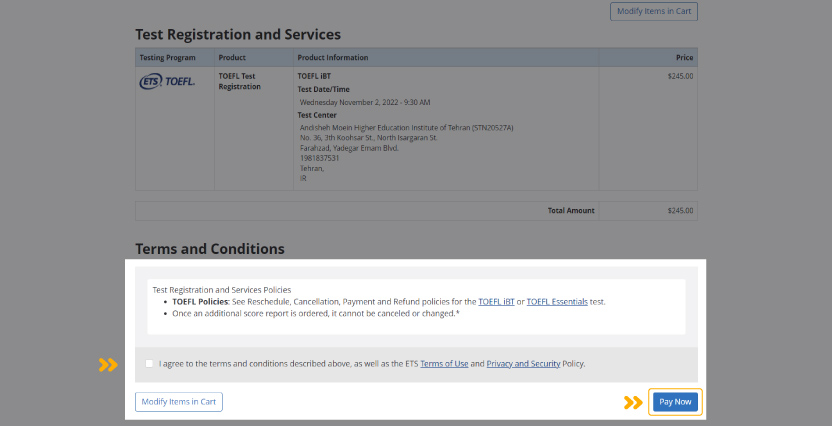Click the bottom Modify Items in Cart button

click(x=179, y=402)
